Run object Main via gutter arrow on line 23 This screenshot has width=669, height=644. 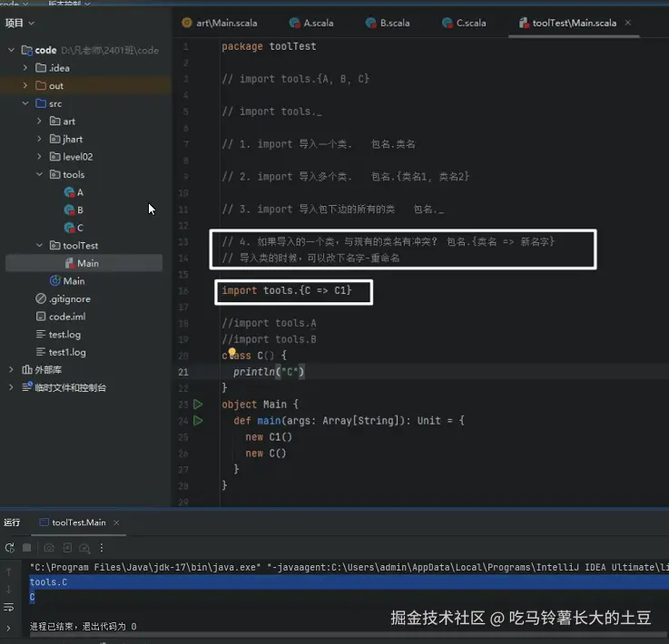coord(198,404)
